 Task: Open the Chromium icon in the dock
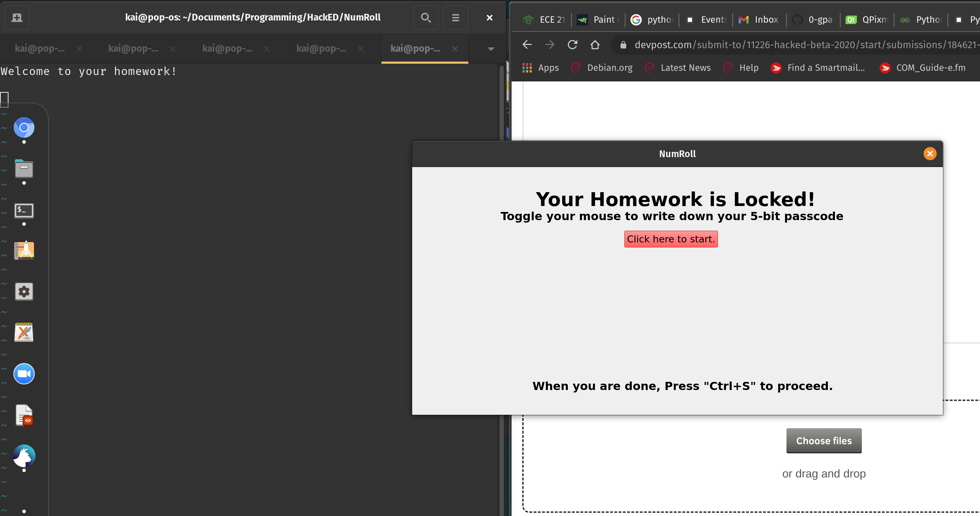[24, 127]
